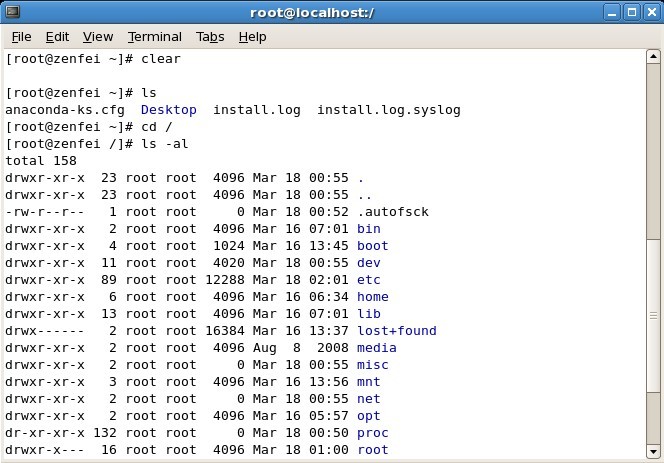Viewport: 664px width, 463px height.
Task: Click the 'cd /' command text
Action: pos(157,127)
